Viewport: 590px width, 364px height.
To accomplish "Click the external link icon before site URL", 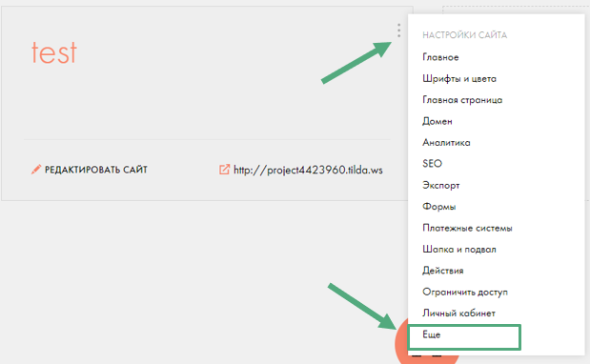I will (x=224, y=170).
